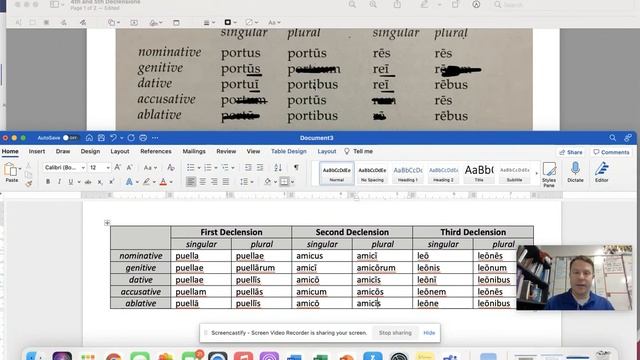Click the Search magnifier in Word title bar
Viewport: 640px width, 360px height.
(613, 138)
